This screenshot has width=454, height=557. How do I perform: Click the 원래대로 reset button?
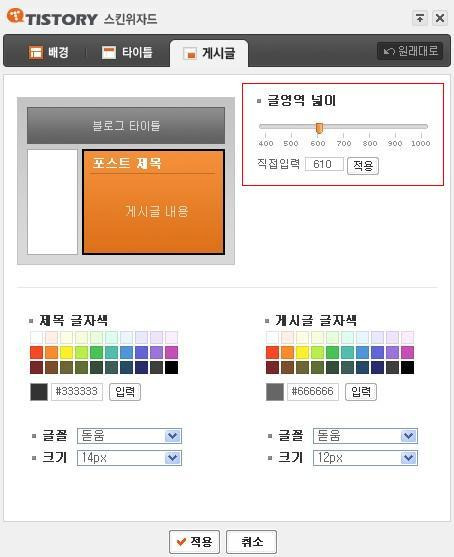410,51
